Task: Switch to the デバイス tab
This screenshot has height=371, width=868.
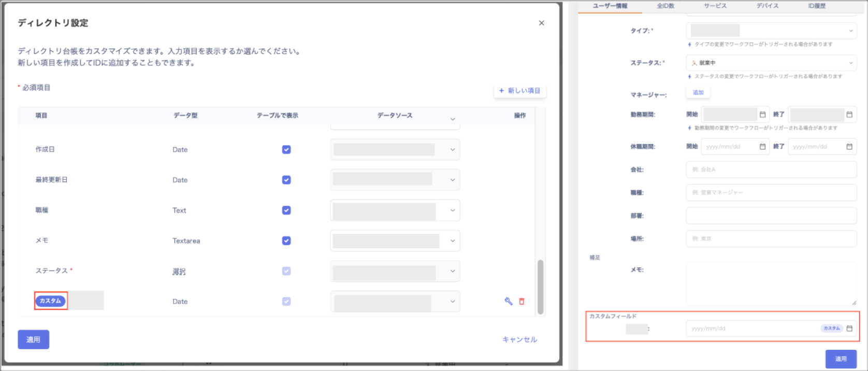Action: click(x=768, y=6)
